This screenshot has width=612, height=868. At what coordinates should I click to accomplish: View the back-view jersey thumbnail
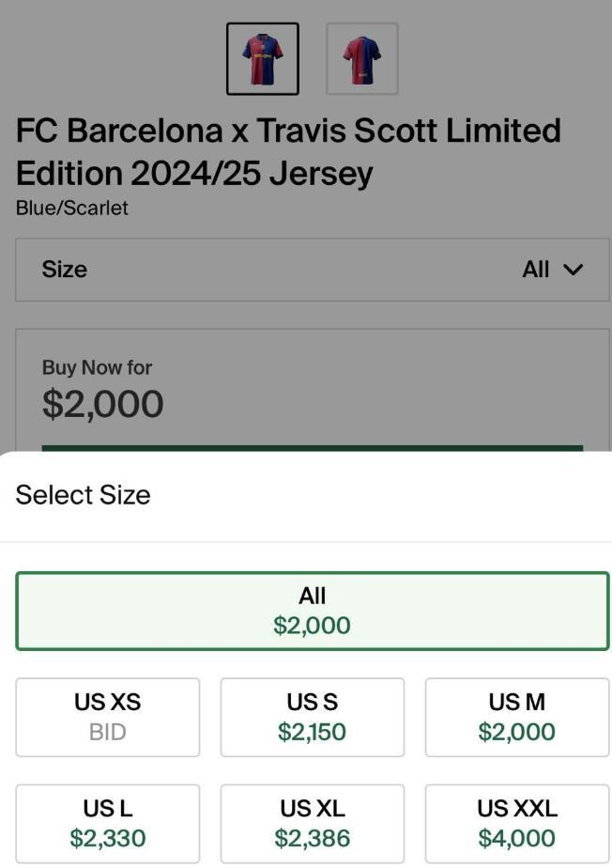(x=362, y=59)
